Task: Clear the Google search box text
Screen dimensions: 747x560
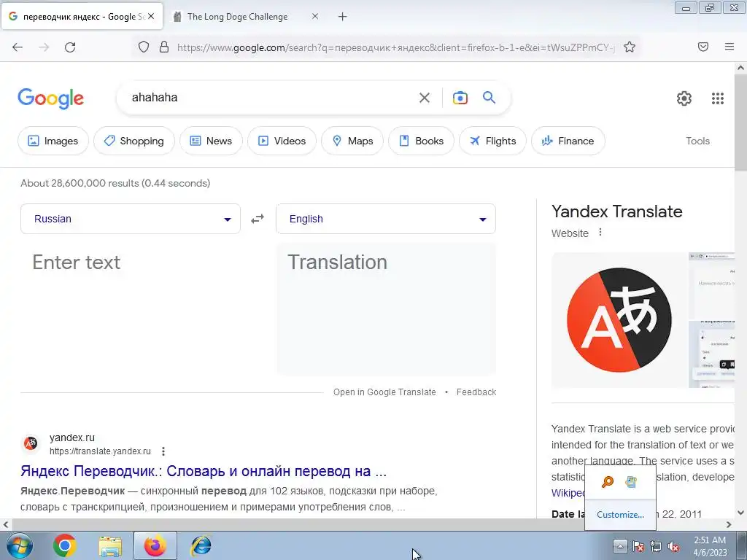Action: [x=425, y=98]
